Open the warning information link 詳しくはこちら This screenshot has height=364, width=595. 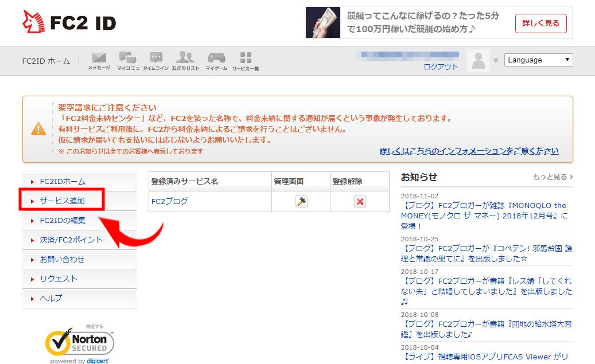469,151
